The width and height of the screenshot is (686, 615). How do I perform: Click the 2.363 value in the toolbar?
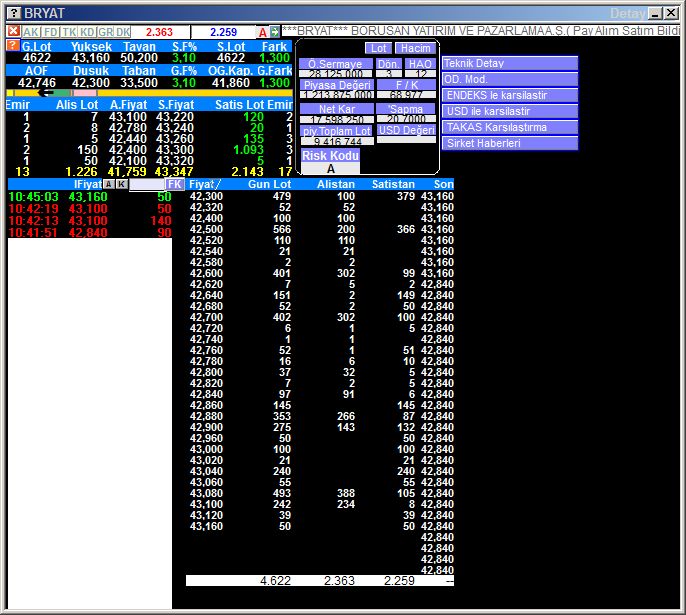pos(159,32)
